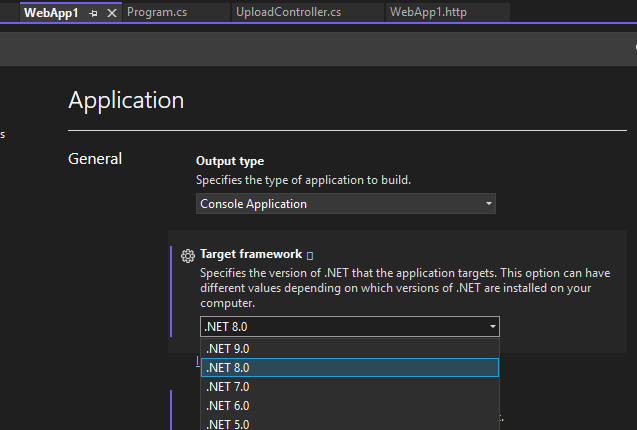Screen dimensions: 637x430
Task: Click the small icon after Target framework label
Action: coord(310,256)
